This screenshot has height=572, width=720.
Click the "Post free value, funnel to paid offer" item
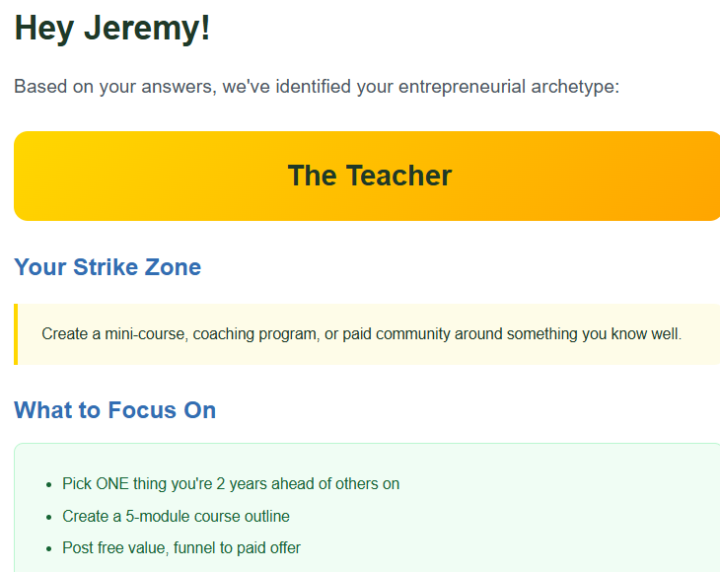(x=181, y=548)
